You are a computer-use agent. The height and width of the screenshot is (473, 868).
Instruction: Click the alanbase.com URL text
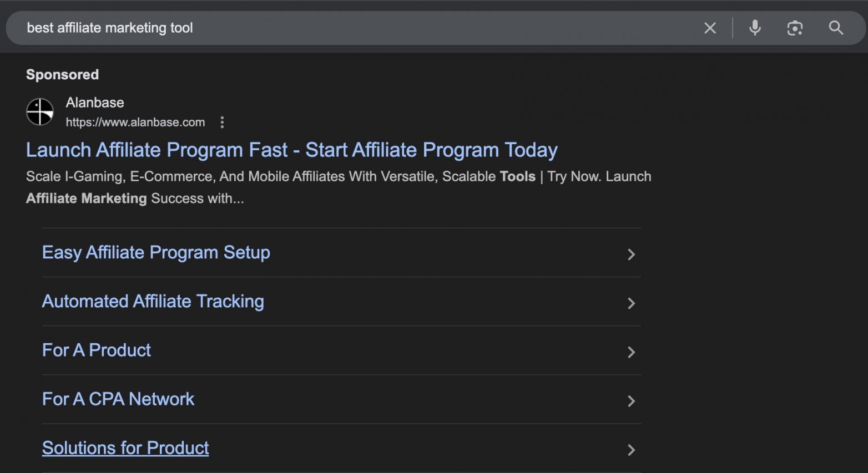coord(135,123)
